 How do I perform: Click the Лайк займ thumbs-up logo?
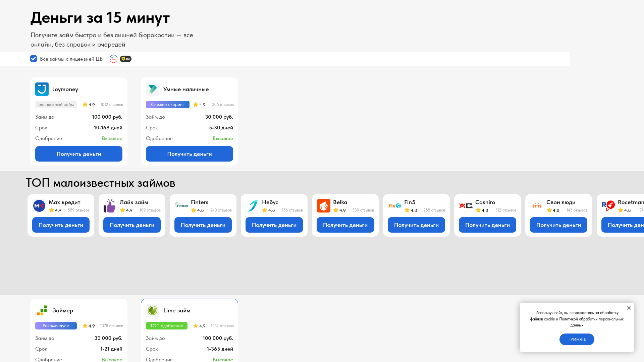(110, 206)
